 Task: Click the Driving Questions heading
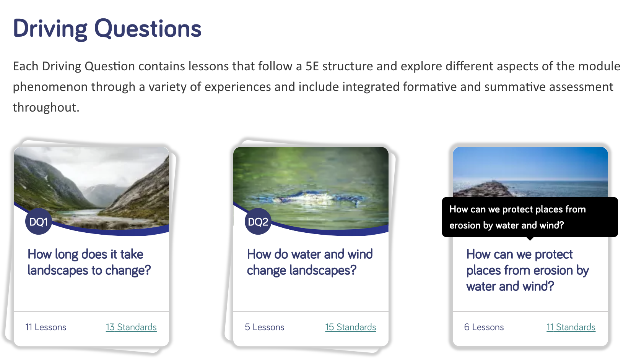(107, 29)
